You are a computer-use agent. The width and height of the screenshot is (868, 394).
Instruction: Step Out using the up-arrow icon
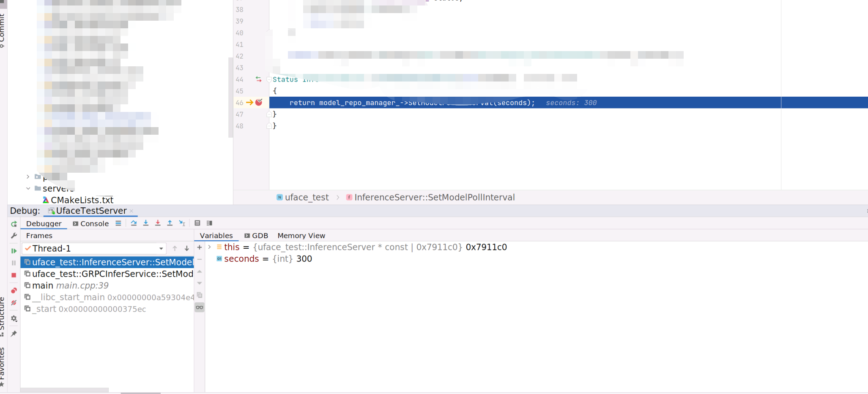tap(170, 223)
